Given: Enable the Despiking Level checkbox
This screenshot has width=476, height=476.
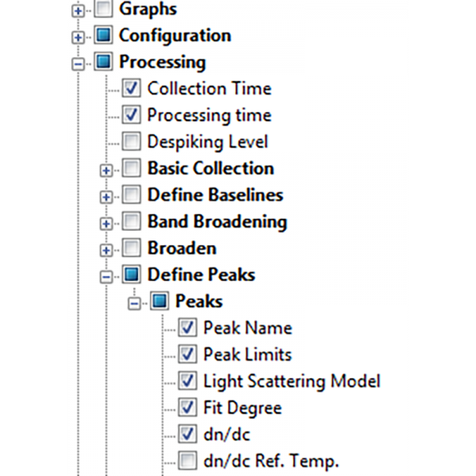Looking at the screenshot, I should point(132,141).
